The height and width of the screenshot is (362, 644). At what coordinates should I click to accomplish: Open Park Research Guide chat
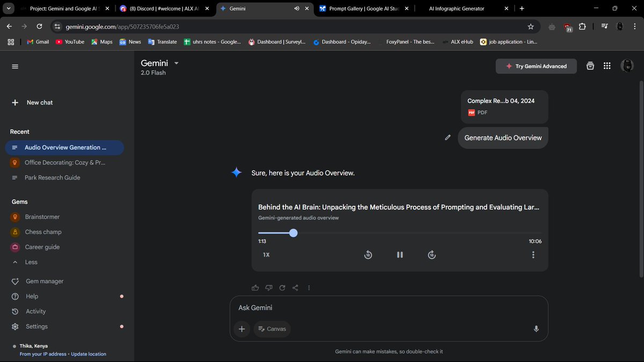(x=64, y=178)
